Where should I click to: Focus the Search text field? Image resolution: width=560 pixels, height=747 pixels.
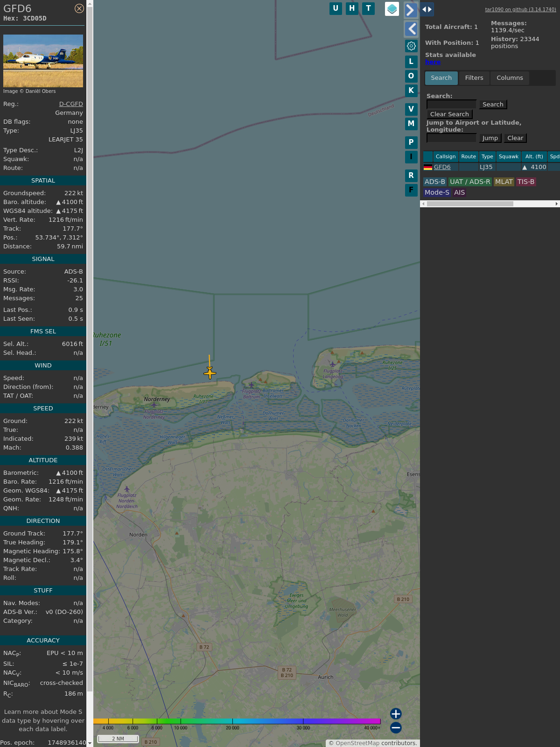pos(451,105)
